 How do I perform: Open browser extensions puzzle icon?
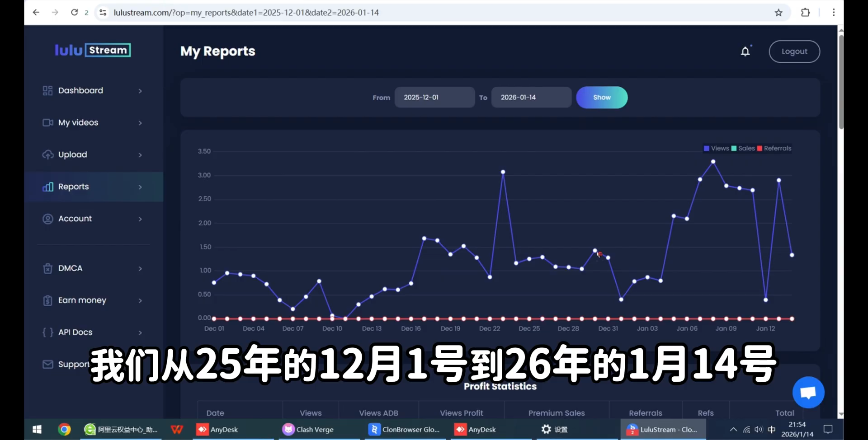805,13
